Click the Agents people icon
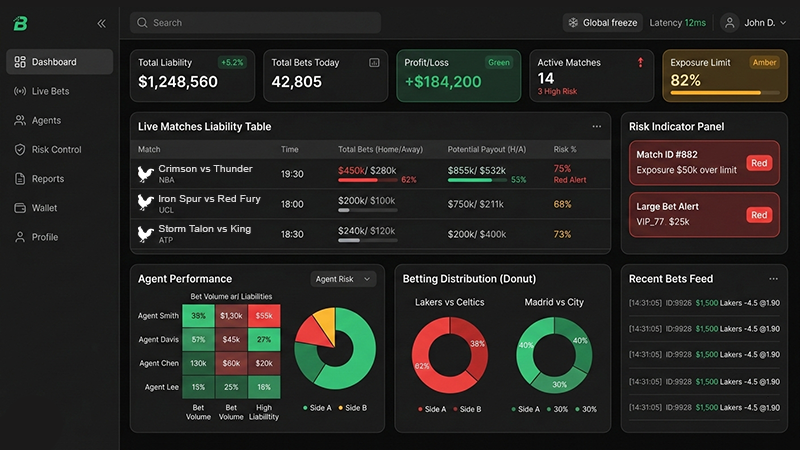 coord(20,120)
